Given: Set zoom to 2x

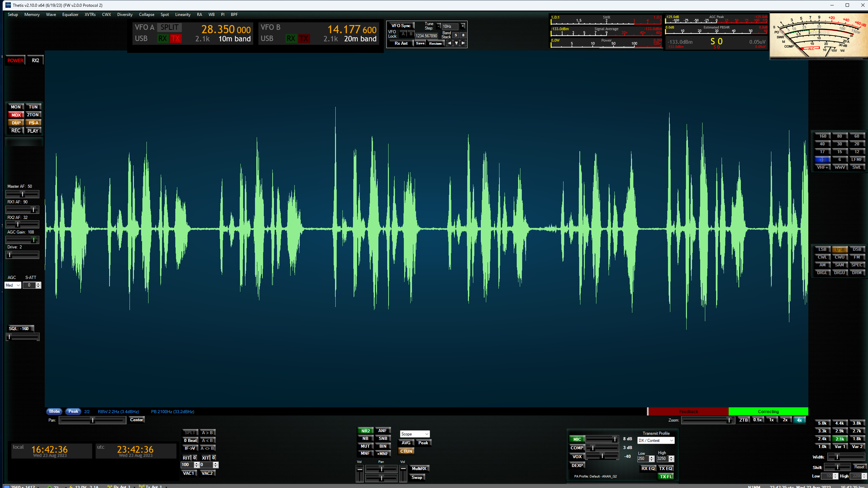Looking at the screenshot, I should (x=785, y=420).
